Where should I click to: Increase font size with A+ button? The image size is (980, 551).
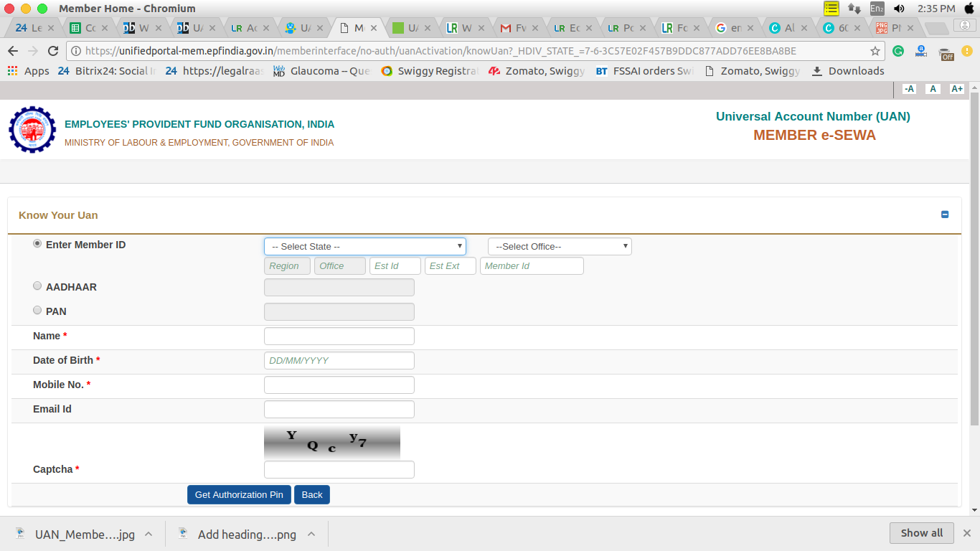[x=956, y=89]
